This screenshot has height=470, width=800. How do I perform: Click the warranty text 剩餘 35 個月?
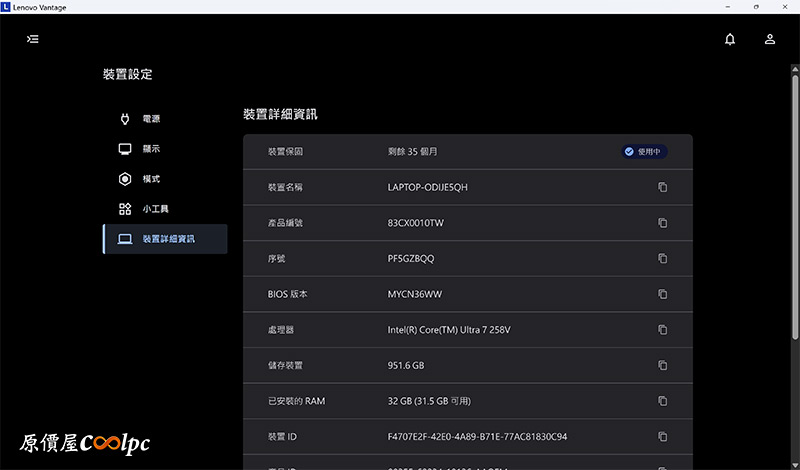pos(412,152)
